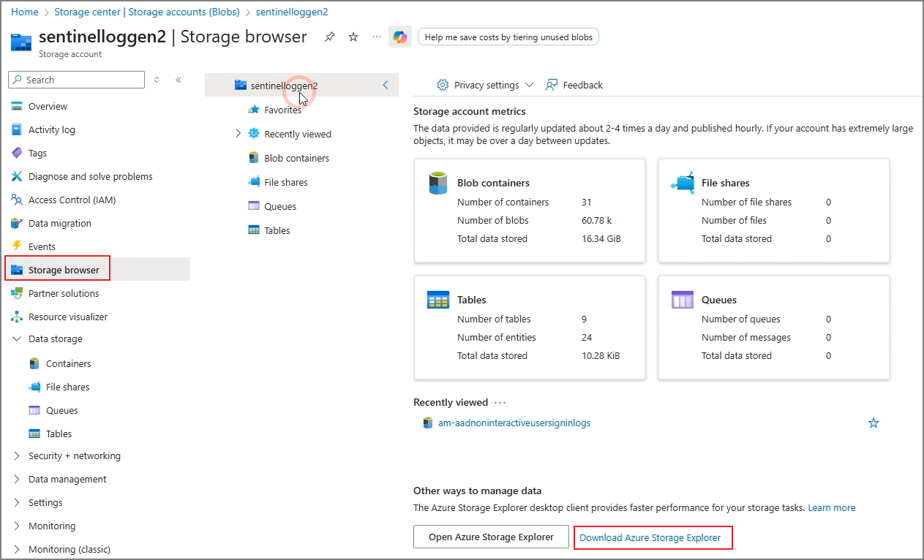Click the Diagnose and solve problems wrench icon
This screenshot has height=560, width=924.
coord(17,176)
